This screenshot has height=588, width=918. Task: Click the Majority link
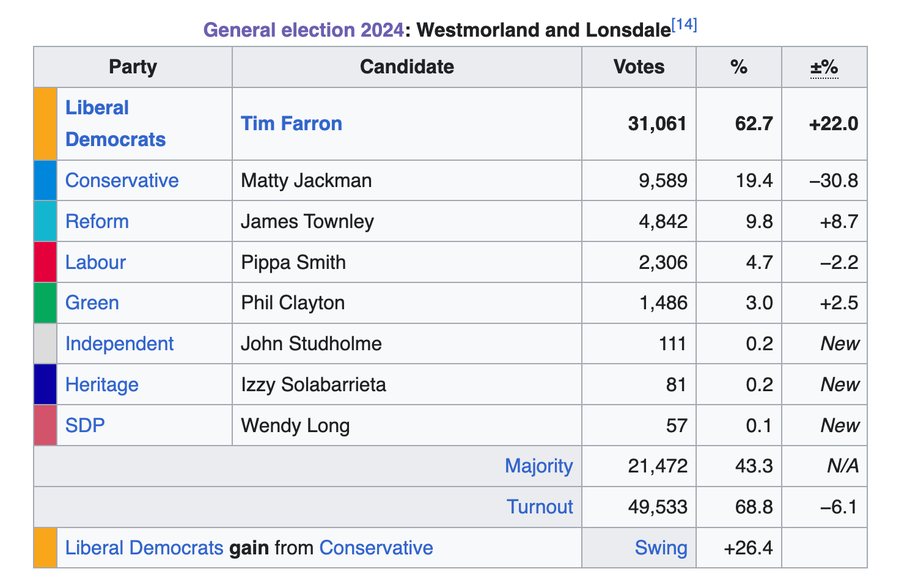[538, 466]
